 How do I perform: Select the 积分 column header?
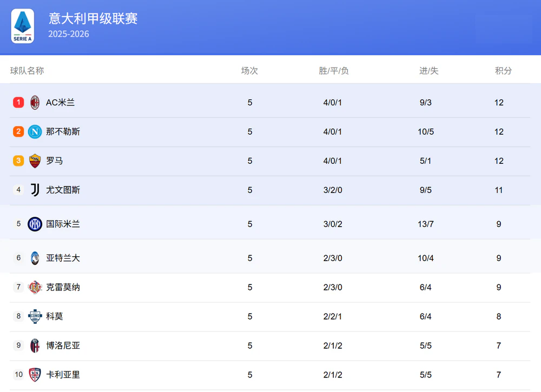click(503, 71)
